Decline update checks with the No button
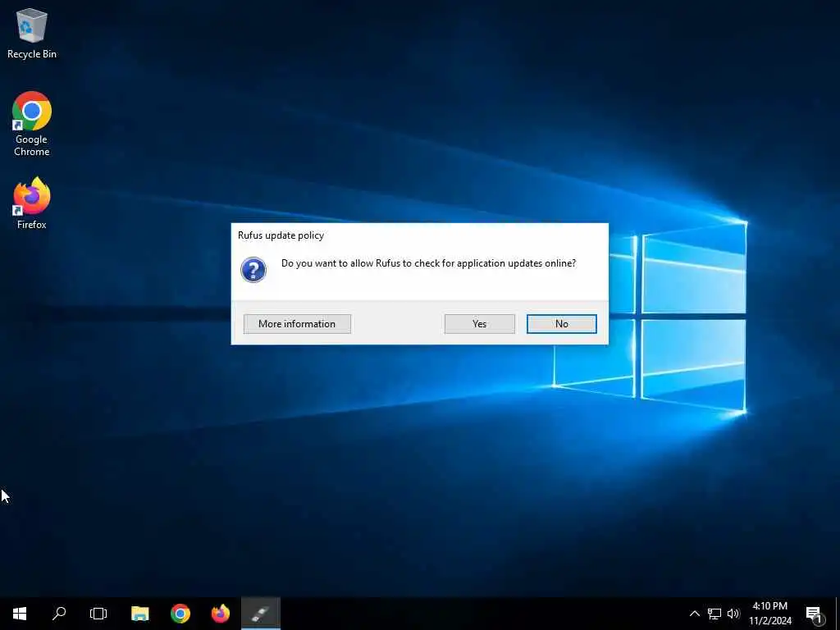 (x=561, y=323)
